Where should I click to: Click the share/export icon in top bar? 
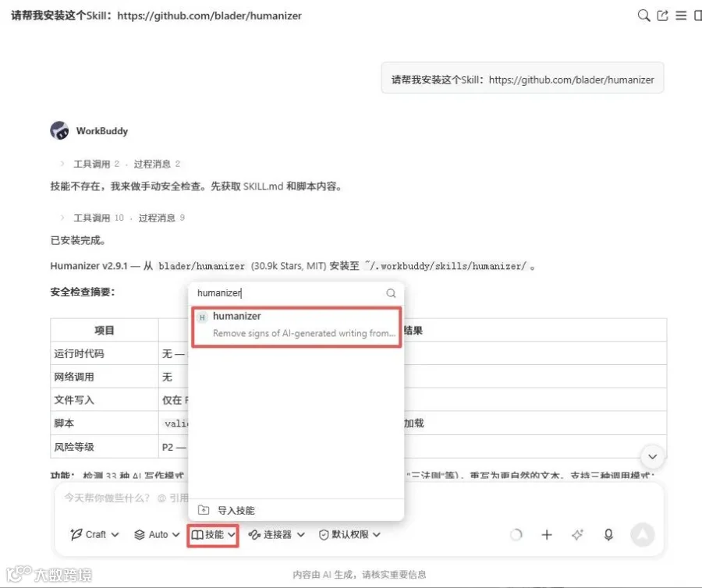[x=662, y=16]
